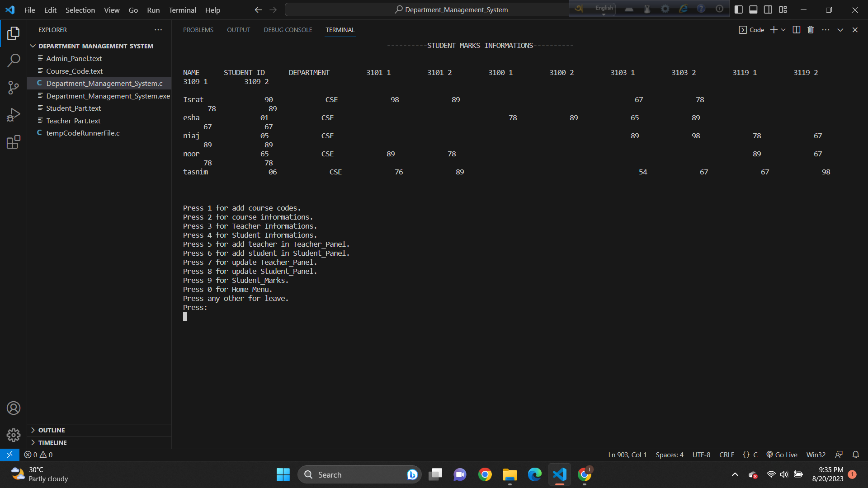Viewport: 868px width, 488px height.
Task: Toggle the Primary Side Bar visibility
Action: (x=739, y=9)
